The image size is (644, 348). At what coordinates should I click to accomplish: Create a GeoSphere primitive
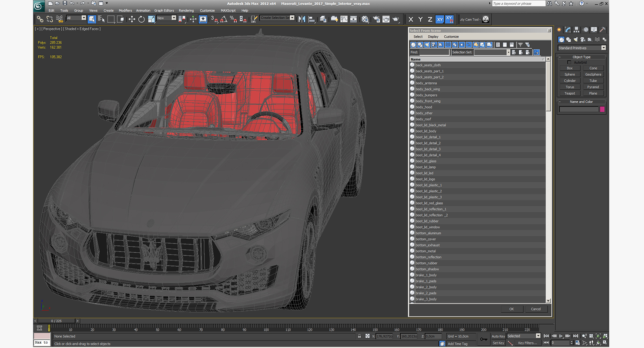click(x=593, y=74)
